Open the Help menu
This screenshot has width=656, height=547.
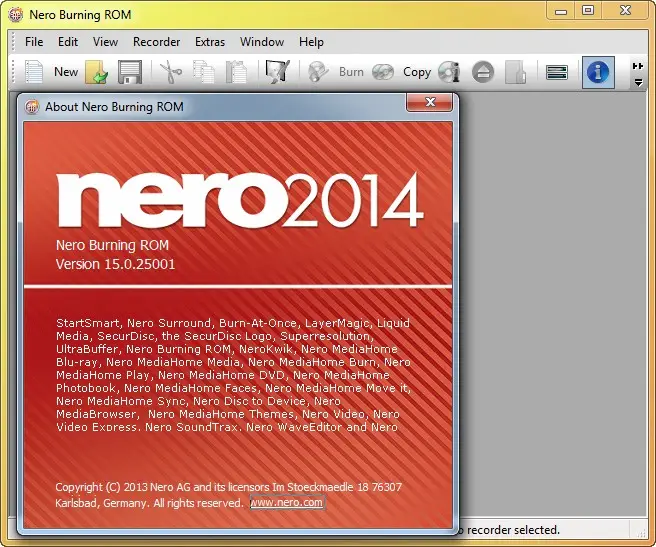[311, 42]
